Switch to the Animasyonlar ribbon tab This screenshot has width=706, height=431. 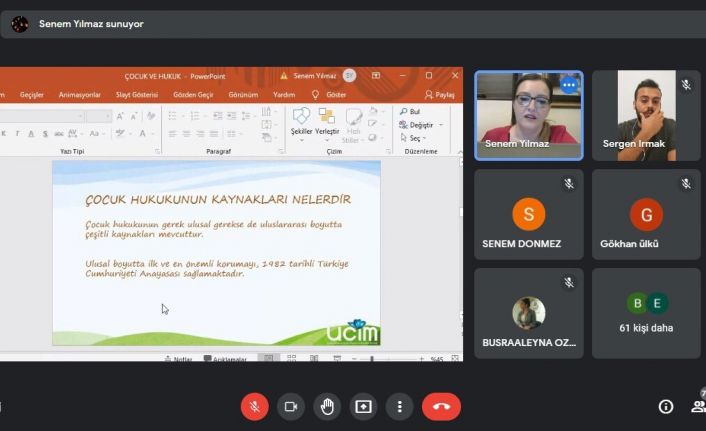click(x=80, y=95)
